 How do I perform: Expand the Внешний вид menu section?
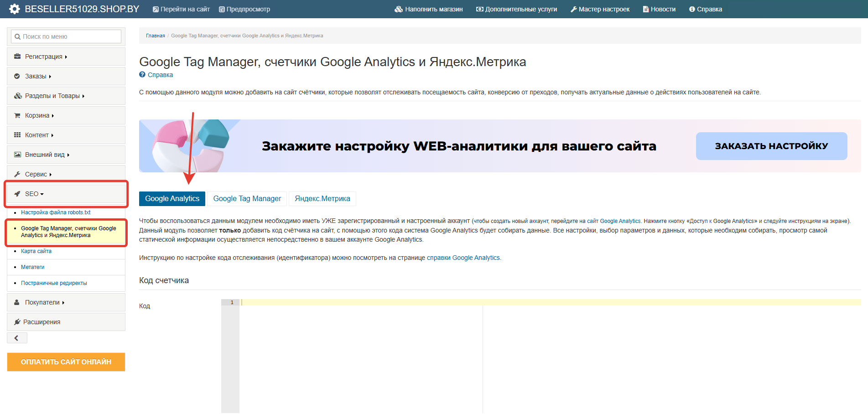45,155
